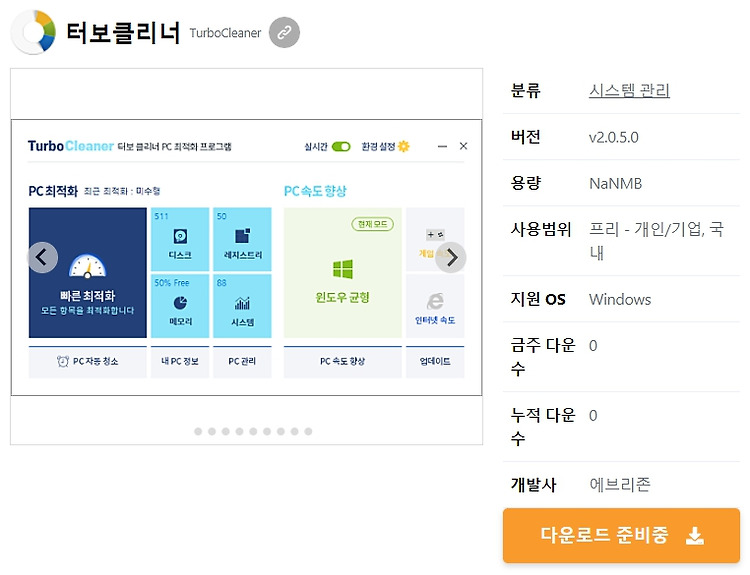The width and height of the screenshot is (750, 575).
Task: Open the 업데이트 tab
Action: click(x=435, y=362)
